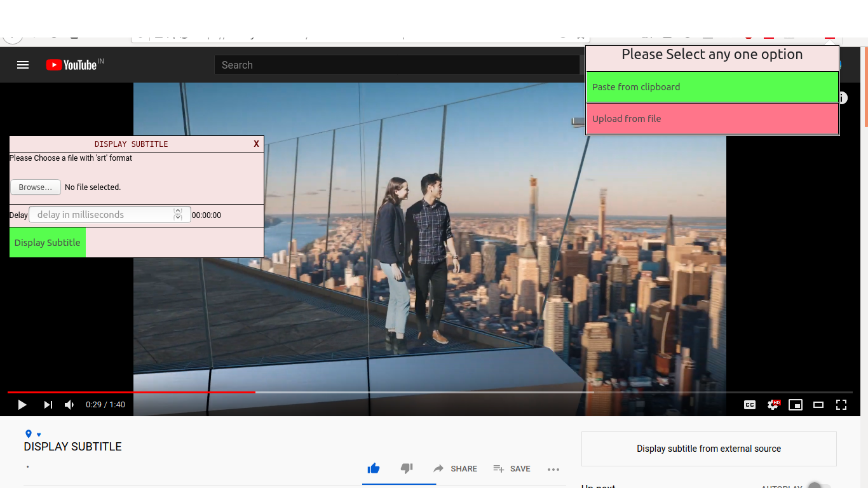
Task: Toggle the Autoplay switch
Action: (818, 486)
